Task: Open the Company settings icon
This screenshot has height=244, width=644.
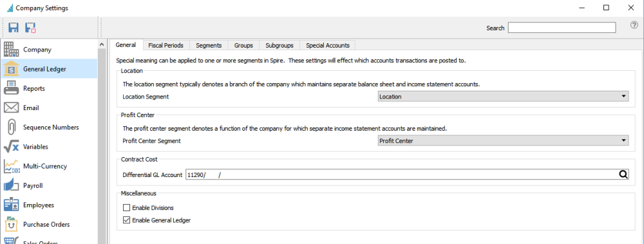Action: (x=11, y=50)
